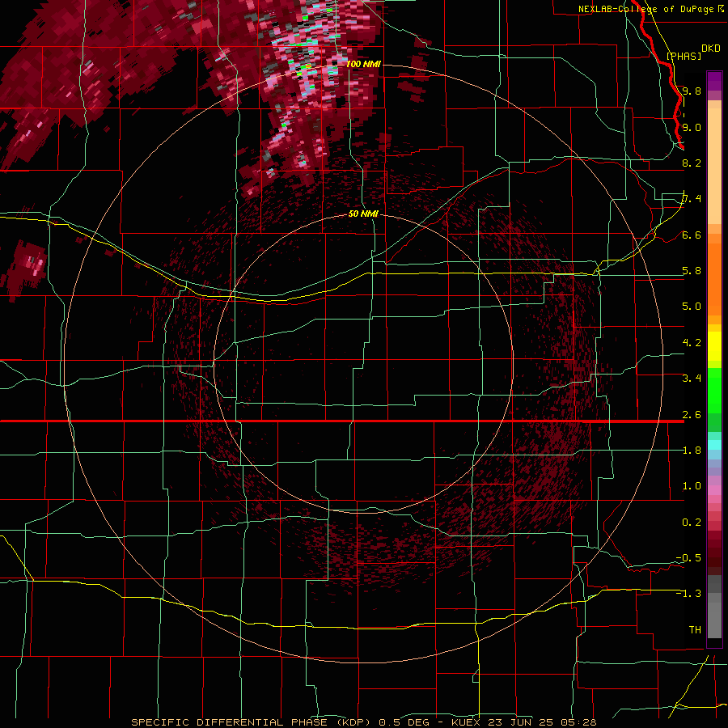
Task: Click the 5.0 legend value
Action: [x=692, y=307]
